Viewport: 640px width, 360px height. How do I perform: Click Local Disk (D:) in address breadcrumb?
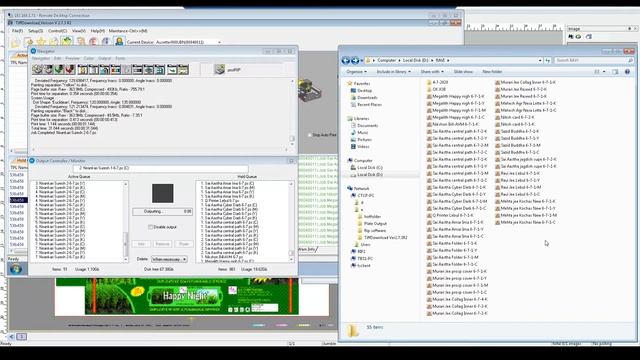point(416,60)
